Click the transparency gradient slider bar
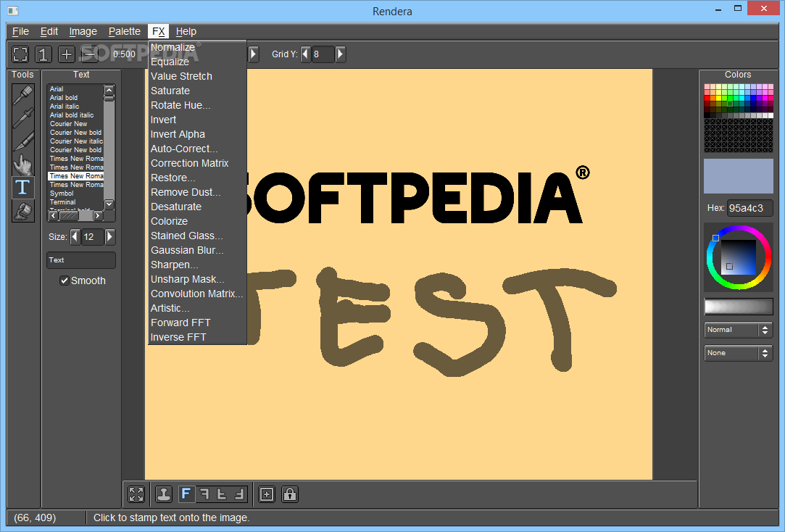This screenshot has width=785, height=532. point(739,307)
